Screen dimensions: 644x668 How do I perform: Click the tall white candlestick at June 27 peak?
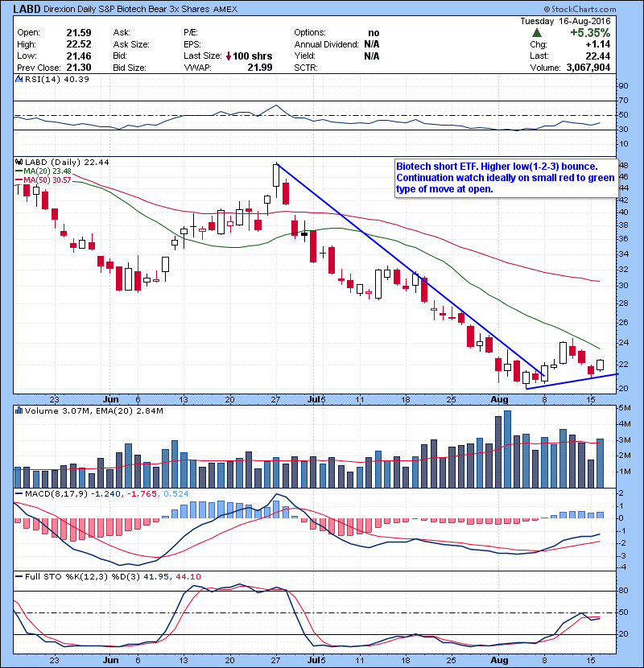[276, 175]
